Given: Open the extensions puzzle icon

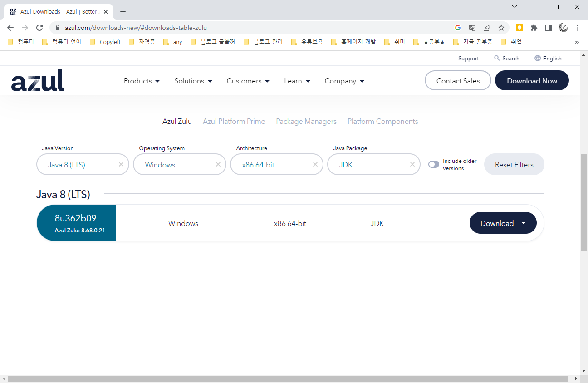Looking at the screenshot, I should 534,28.
